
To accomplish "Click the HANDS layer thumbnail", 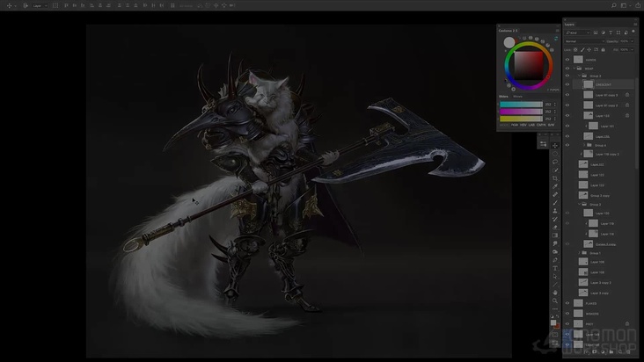I will [578, 60].
